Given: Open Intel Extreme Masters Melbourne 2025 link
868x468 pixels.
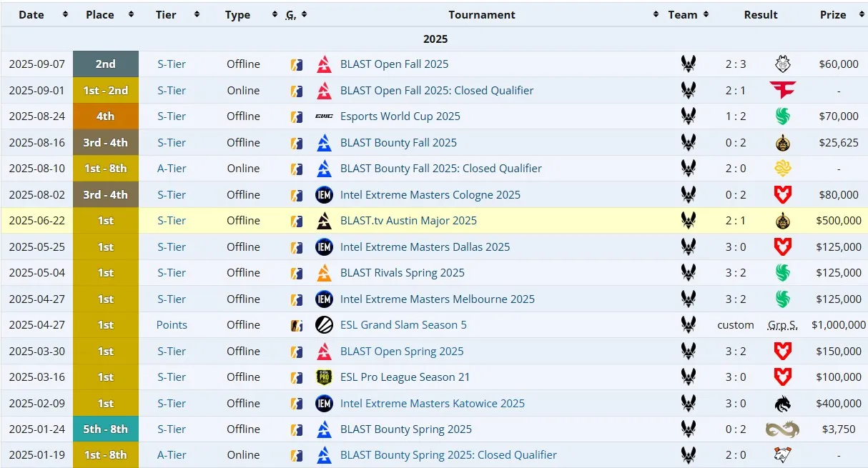Looking at the screenshot, I should (x=438, y=299).
